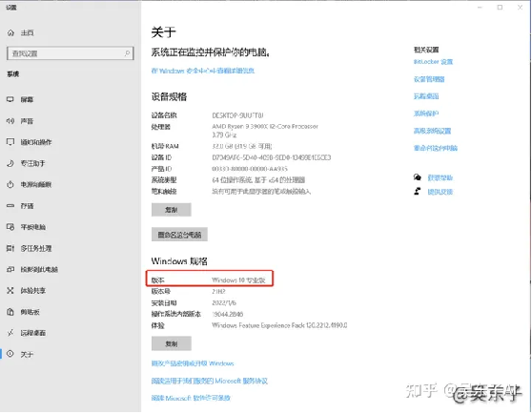Screen dimensions: 532x414
Task: Select Projecting to this PC (投影到此电脑)
Action: point(39,269)
